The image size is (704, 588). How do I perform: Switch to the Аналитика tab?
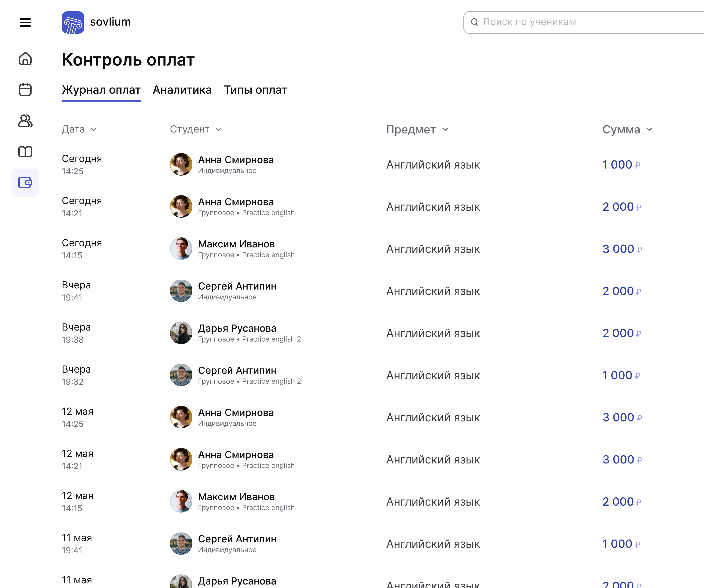click(182, 90)
